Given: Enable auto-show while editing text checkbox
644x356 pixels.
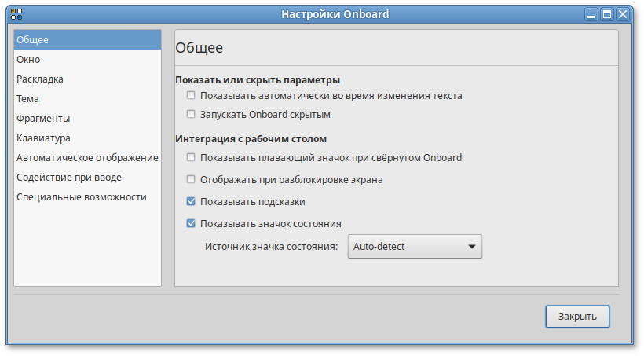Looking at the screenshot, I should click(x=191, y=95).
